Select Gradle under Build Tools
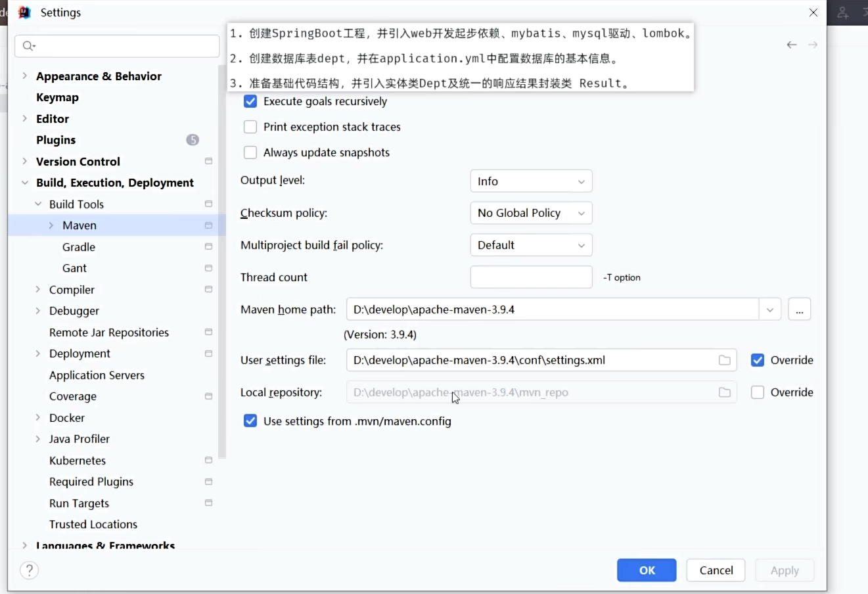This screenshot has width=868, height=594. [79, 247]
